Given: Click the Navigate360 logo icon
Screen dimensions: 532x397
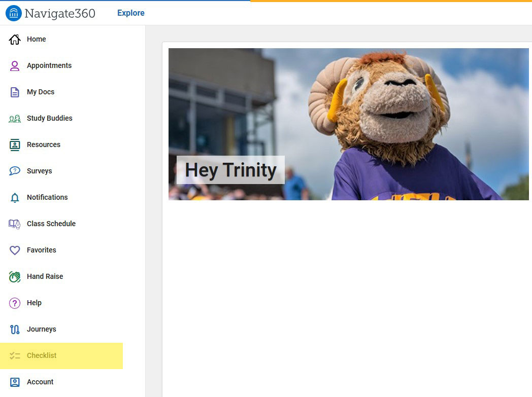Looking at the screenshot, I should [x=14, y=13].
